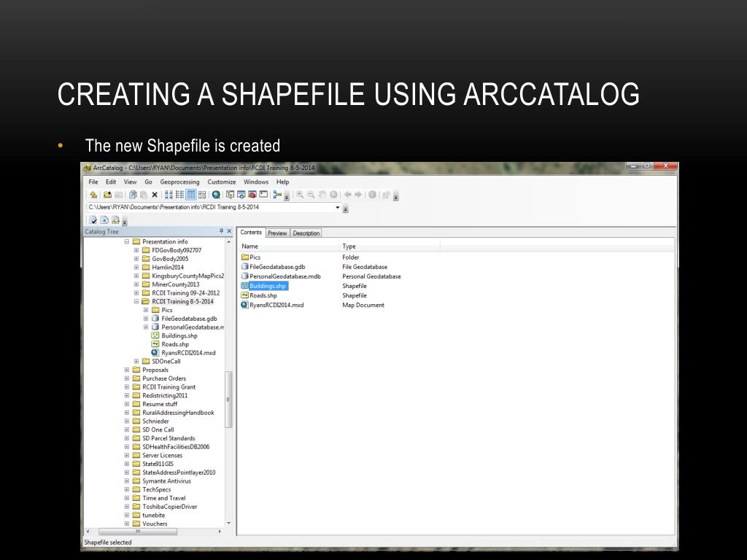
Task: Expand FileGeodatabase.gdb in the Catalog Tree
Action: pos(146,319)
